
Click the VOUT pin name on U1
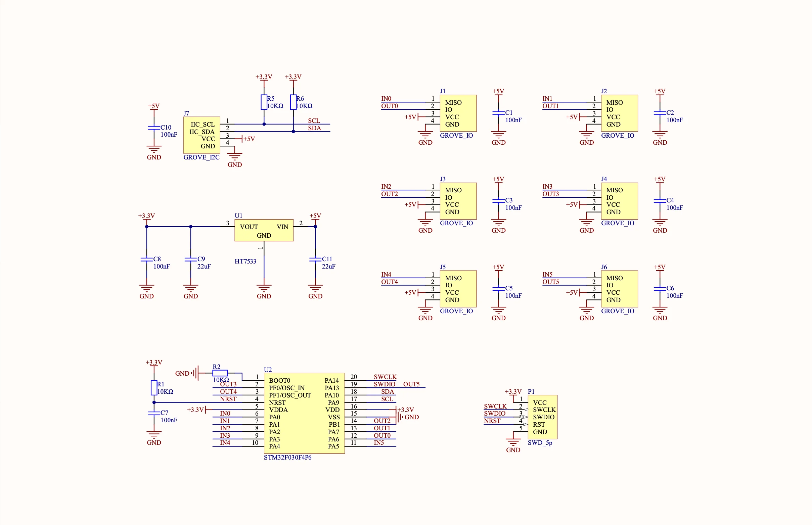pyautogui.click(x=249, y=227)
